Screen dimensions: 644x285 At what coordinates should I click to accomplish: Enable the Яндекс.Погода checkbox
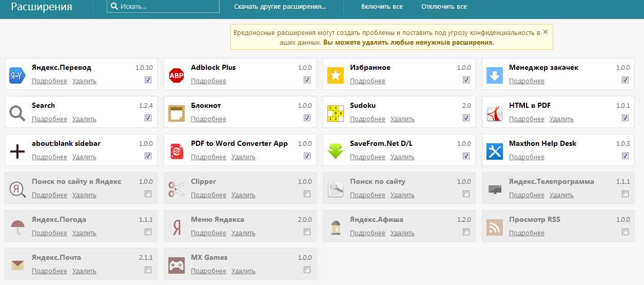pos(148,232)
